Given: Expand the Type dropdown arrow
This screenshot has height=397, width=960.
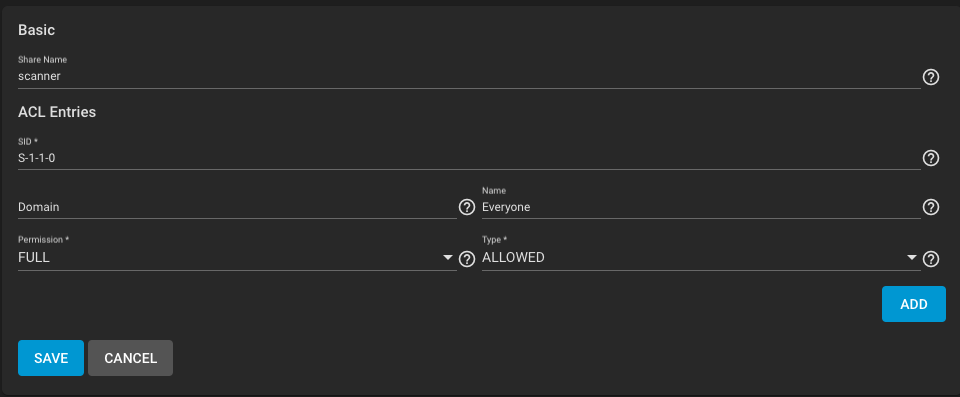Looking at the screenshot, I should [x=912, y=258].
